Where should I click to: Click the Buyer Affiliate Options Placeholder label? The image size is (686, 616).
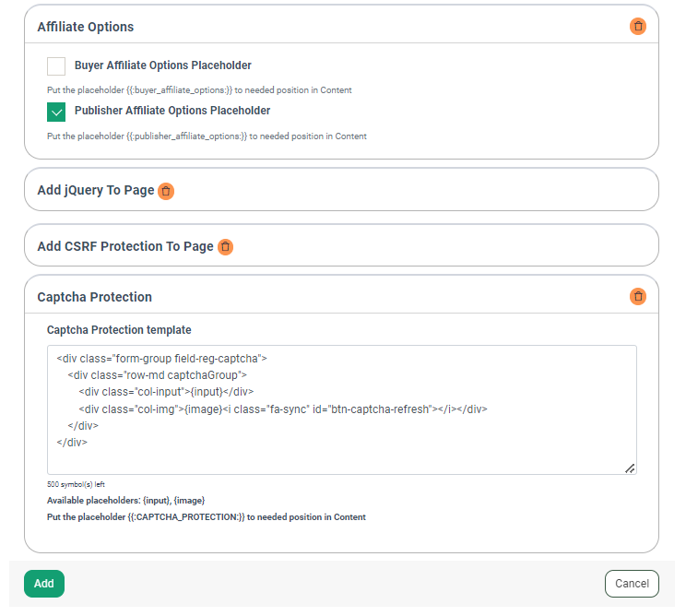click(163, 65)
